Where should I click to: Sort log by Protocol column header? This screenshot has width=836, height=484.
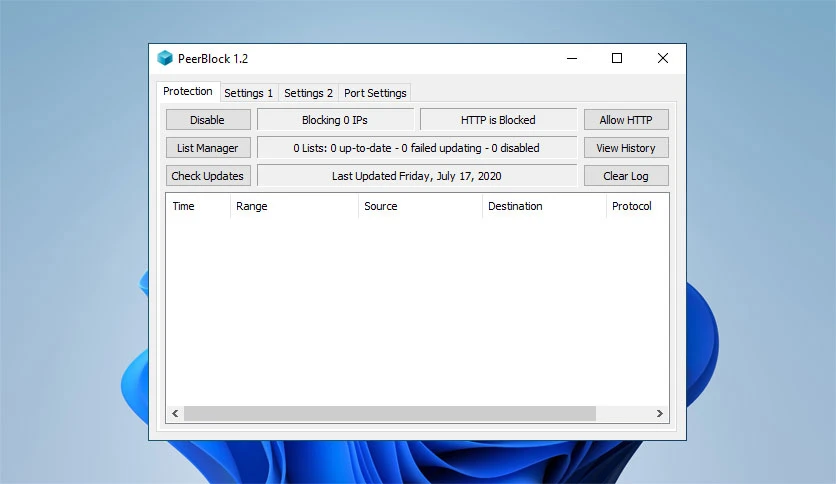pyautogui.click(x=637, y=206)
